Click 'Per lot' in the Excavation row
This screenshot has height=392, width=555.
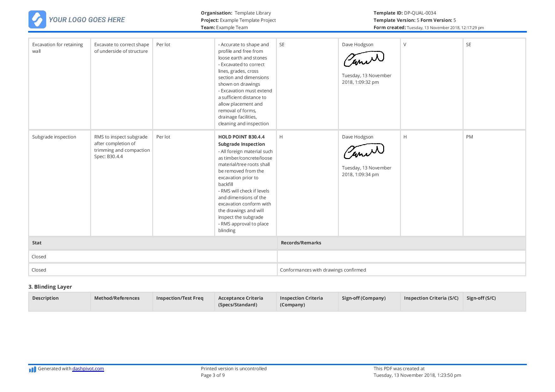pyautogui.click(x=163, y=45)
